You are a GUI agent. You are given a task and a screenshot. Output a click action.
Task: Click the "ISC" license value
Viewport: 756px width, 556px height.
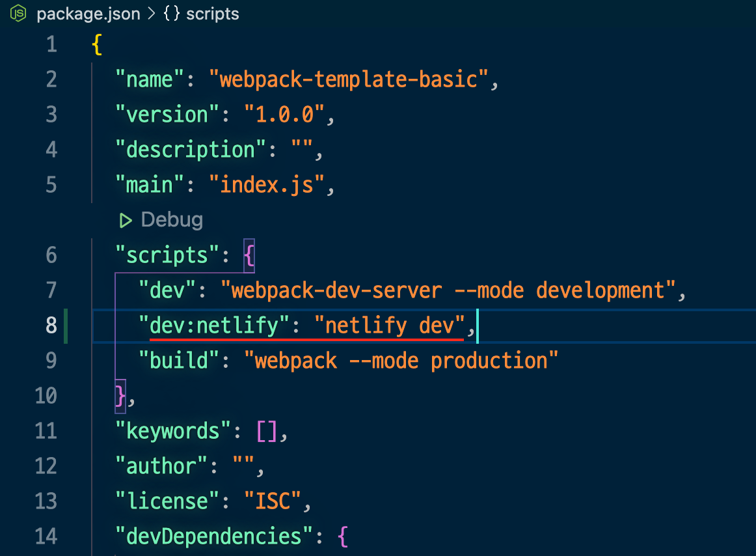273,501
